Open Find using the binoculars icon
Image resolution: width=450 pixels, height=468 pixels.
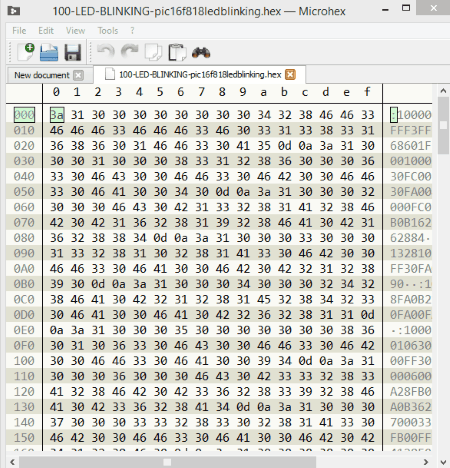[201, 53]
